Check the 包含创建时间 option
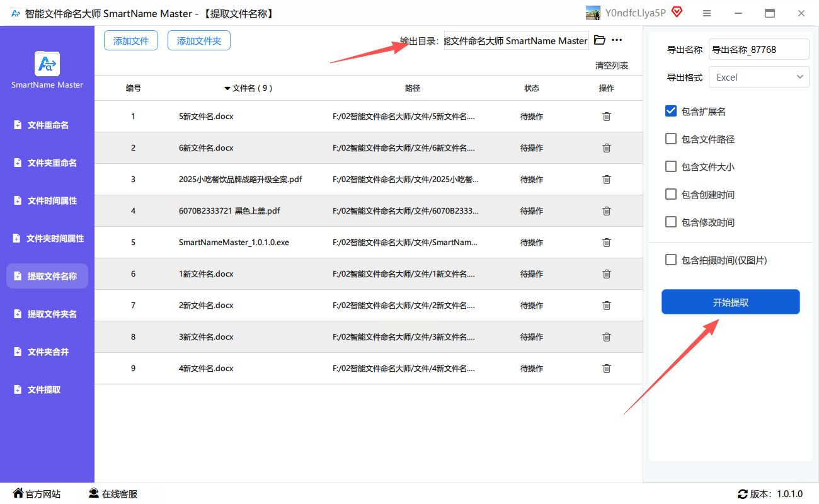Image resolution: width=819 pixels, height=504 pixels. click(671, 195)
